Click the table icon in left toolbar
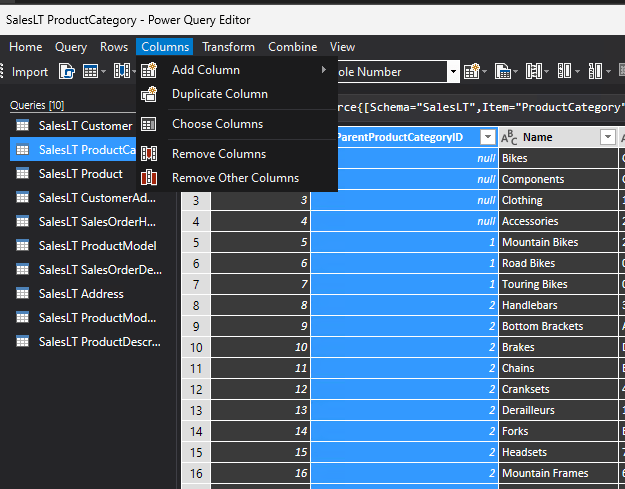This screenshot has width=625, height=489. coord(90,72)
